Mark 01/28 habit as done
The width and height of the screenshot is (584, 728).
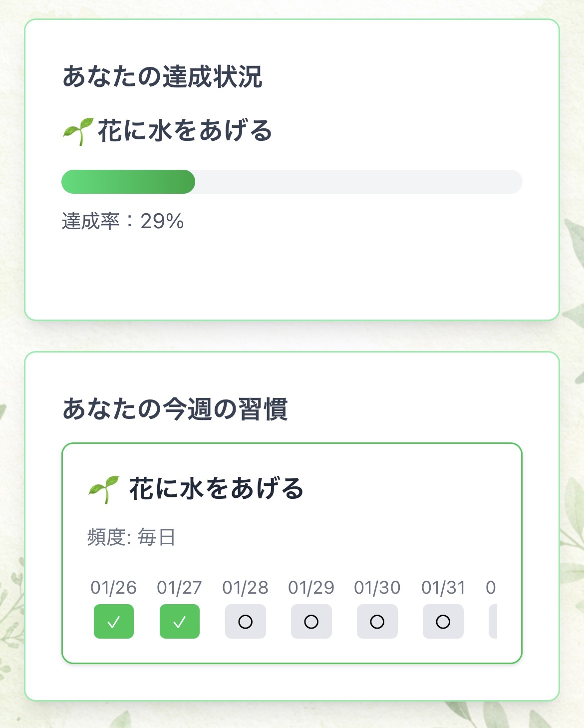coord(246,622)
